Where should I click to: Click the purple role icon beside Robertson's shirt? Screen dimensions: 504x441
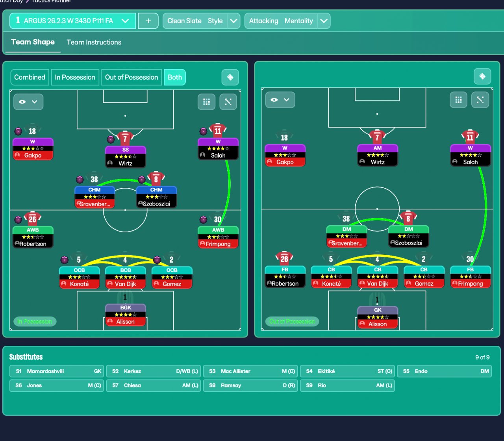click(18, 219)
